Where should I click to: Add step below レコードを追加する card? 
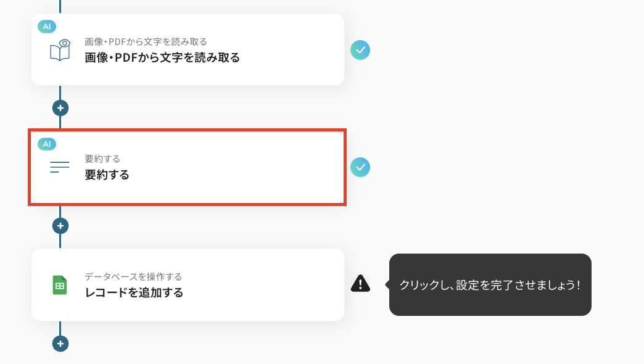pos(60,344)
